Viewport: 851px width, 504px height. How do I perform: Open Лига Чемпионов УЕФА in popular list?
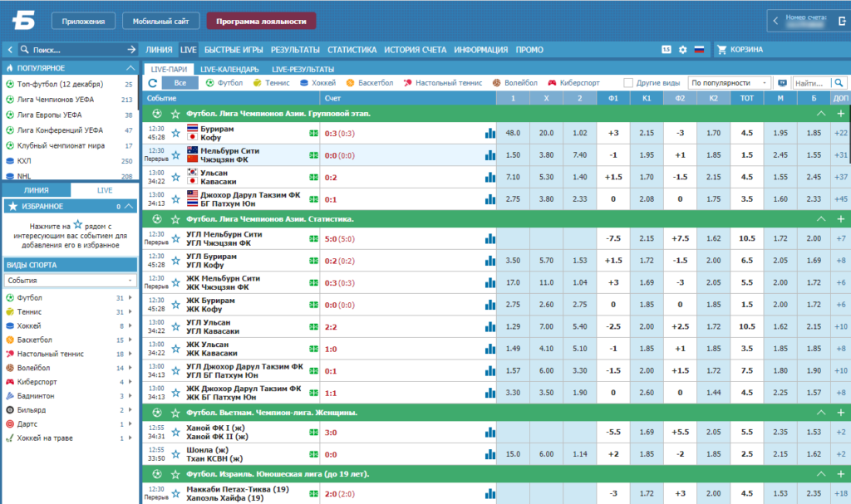(56, 100)
